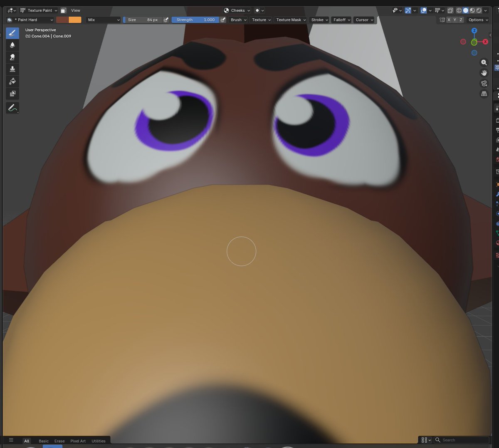This screenshot has height=448, width=499.
Task: Open the Cheeks texture slot dropdown
Action: pos(237,10)
